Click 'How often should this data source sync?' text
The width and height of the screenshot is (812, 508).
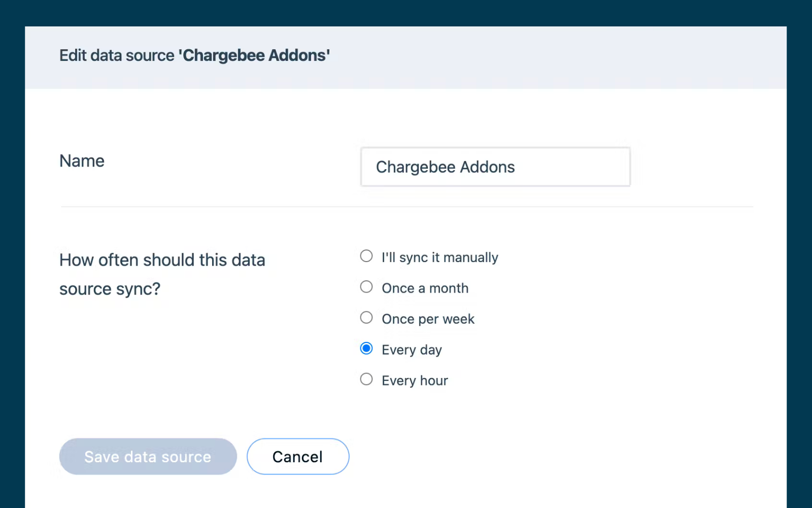(162, 274)
